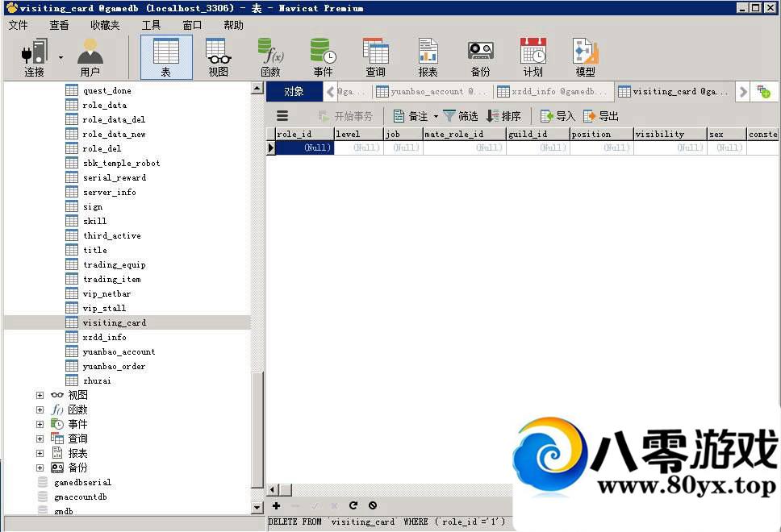Open the 备注 dropdown arrow
781x532 pixels.
tap(436, 116)
